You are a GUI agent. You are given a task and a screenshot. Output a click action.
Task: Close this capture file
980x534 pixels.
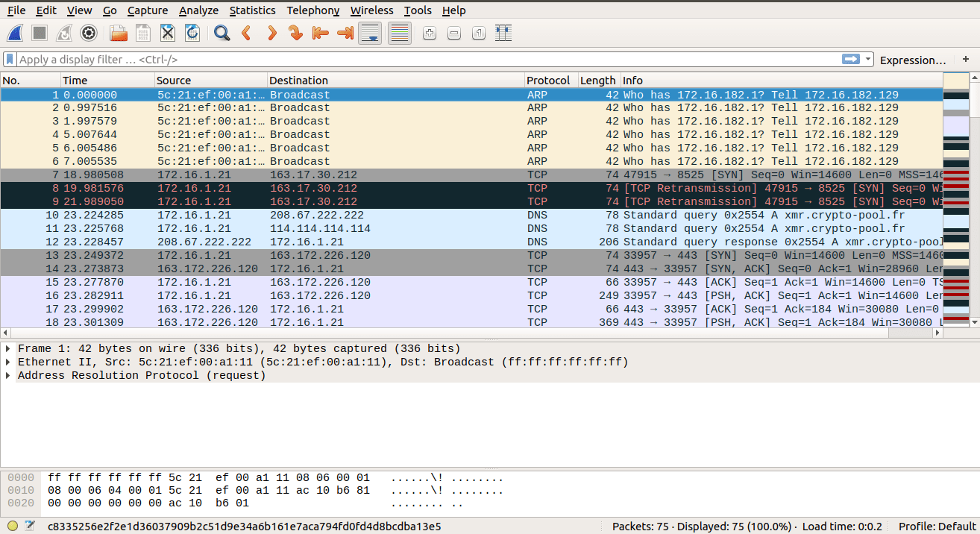tap(168, 33)
